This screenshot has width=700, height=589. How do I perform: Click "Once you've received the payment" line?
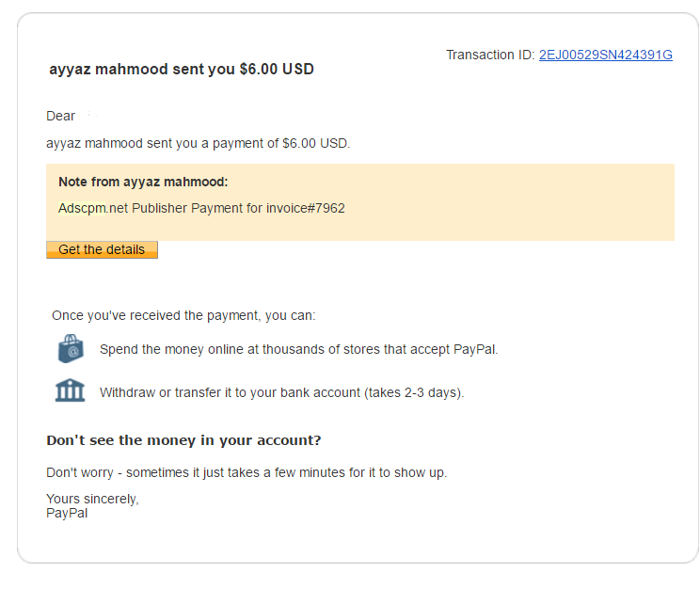pos(183,315)
